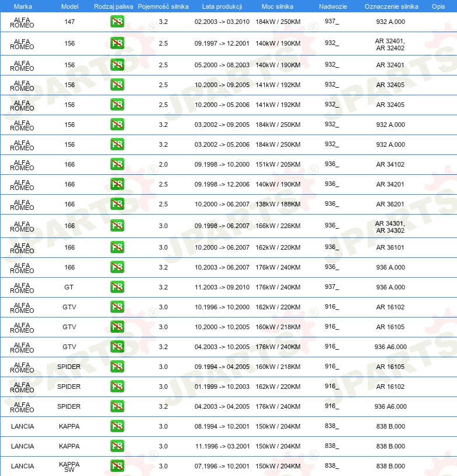Click the Moc silnika column header
Viewport: 457px width, 476px height.
[x=278, y=6]
